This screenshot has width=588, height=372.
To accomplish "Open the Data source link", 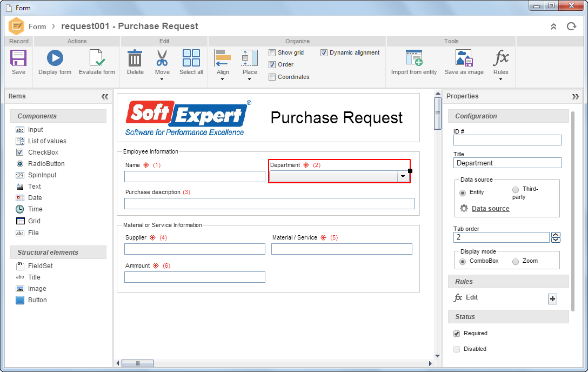I will tap(491, 209).
